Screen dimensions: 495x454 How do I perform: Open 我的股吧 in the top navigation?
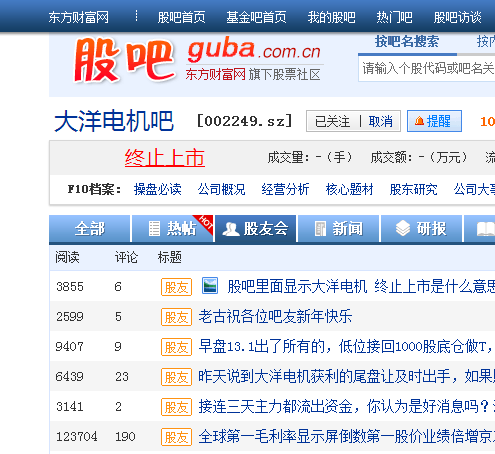pos(331,17)
